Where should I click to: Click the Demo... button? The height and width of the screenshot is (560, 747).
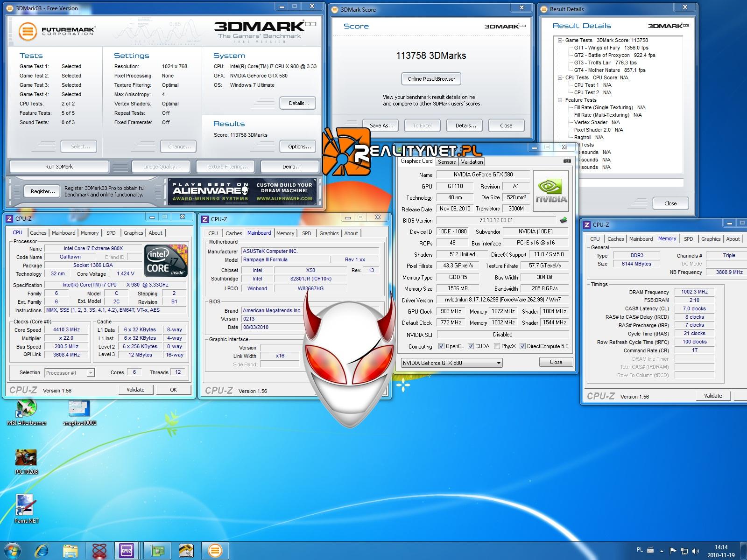click(x=289, y=167)
